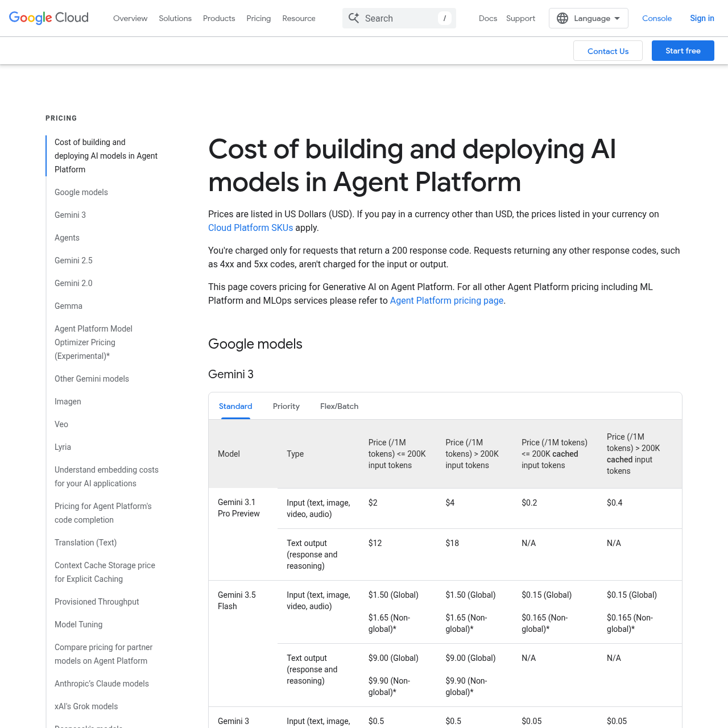Jump to Veo section in sidebar
The image size is (728, 728).
point(61,424)
